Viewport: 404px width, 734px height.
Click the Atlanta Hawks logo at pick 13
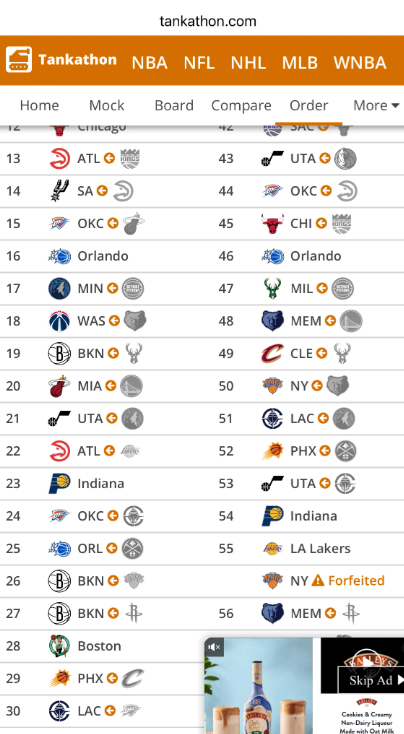pos(59,158)
